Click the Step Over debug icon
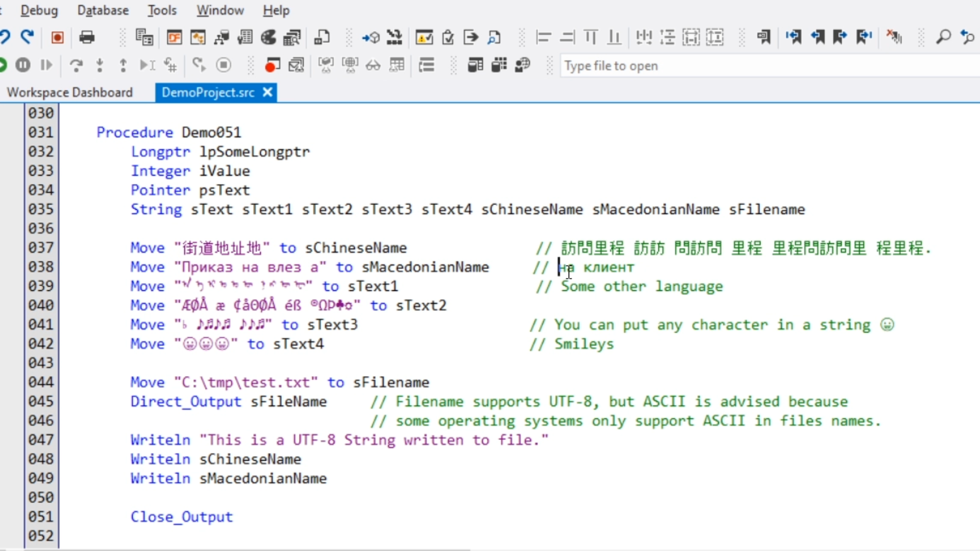 [x=76, y=65]
